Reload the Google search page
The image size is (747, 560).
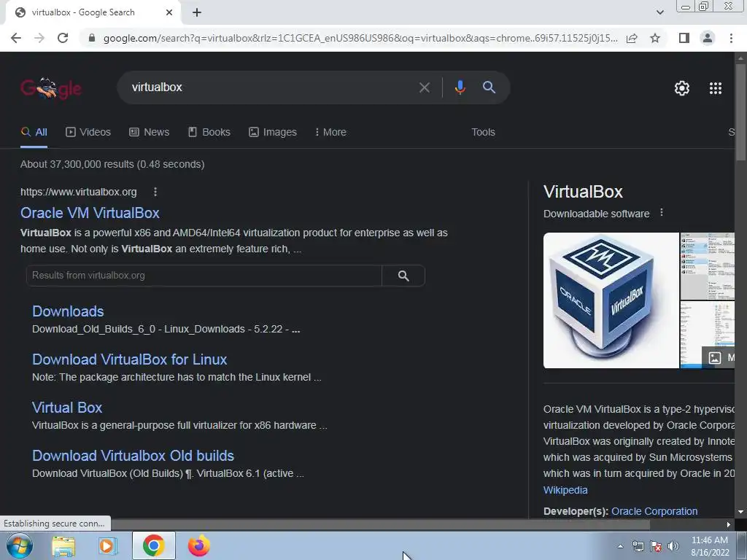(x=63, y=38)
